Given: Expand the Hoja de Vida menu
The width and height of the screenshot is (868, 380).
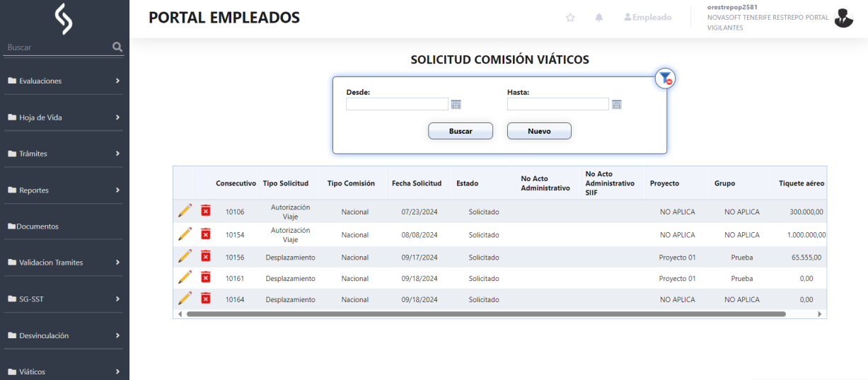Looking at the screenshot, I should pyautogui.click(x=64, y=117).
